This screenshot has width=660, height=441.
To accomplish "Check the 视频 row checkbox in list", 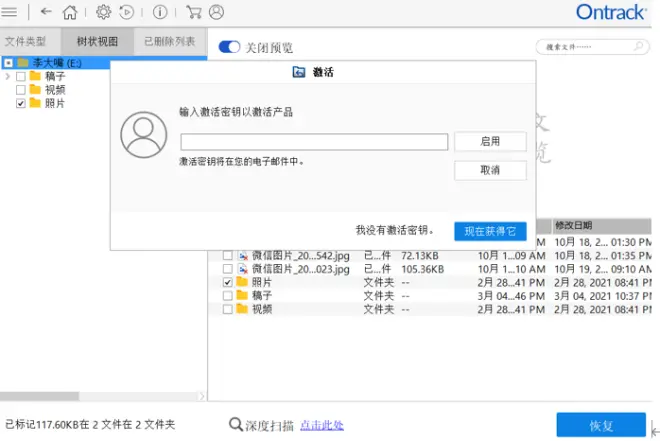I will [227, 309].
